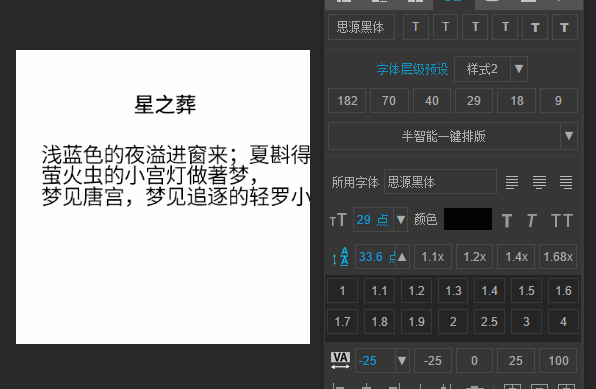Screen dimensions: 596x389
Task: Apply the 1.2x leading multiplier
Action: point(475,257)
